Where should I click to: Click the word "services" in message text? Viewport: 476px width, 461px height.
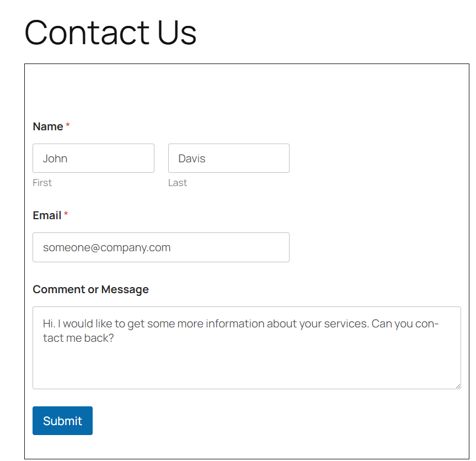[344, 324]
